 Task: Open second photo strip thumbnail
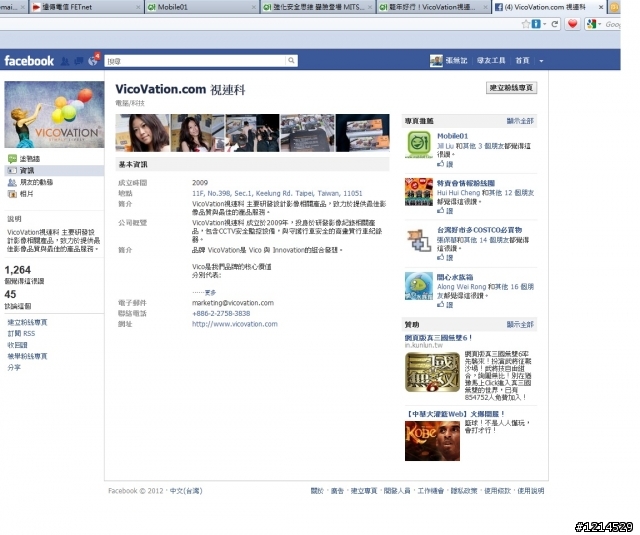(198, 133)
